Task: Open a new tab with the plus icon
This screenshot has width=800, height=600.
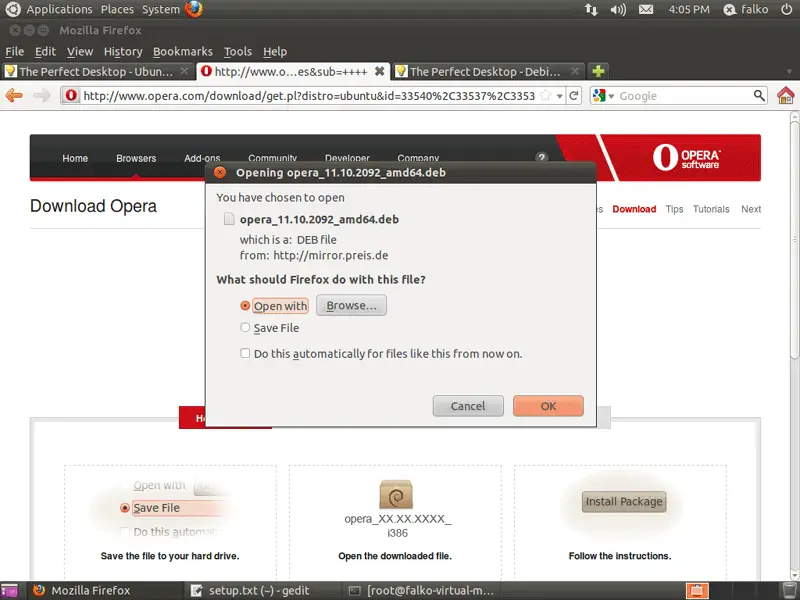Action: tap(598, 71)
